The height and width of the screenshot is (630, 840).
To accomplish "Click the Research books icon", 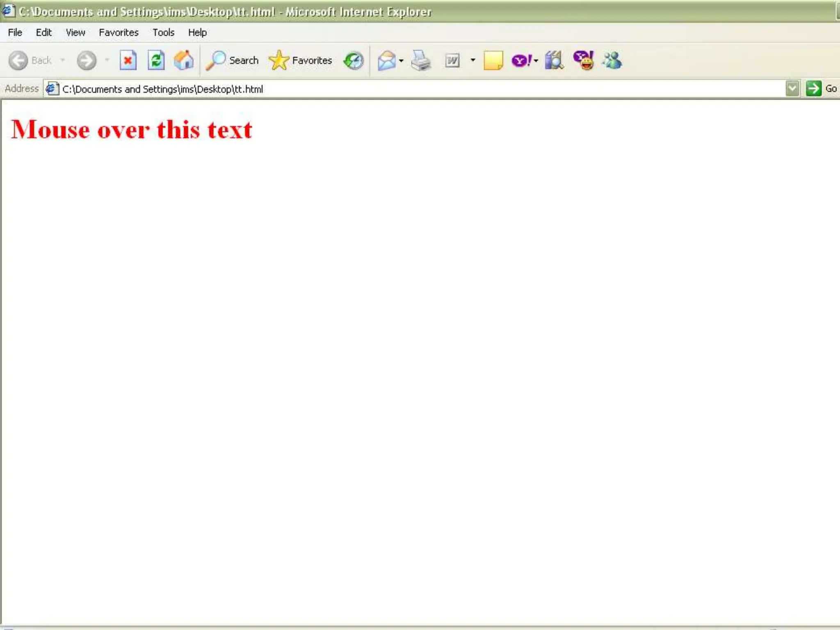I will point(554,61).
